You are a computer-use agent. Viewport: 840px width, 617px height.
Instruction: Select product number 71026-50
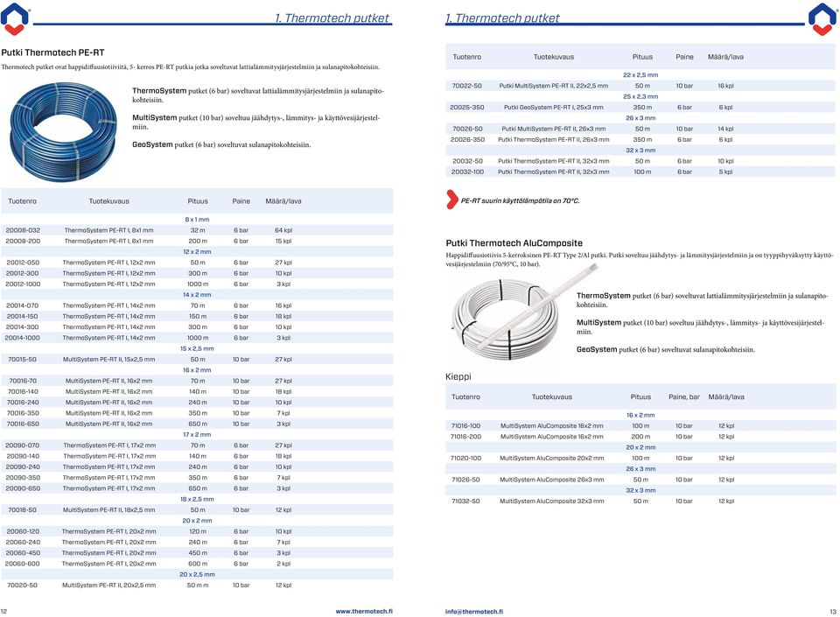465,480
